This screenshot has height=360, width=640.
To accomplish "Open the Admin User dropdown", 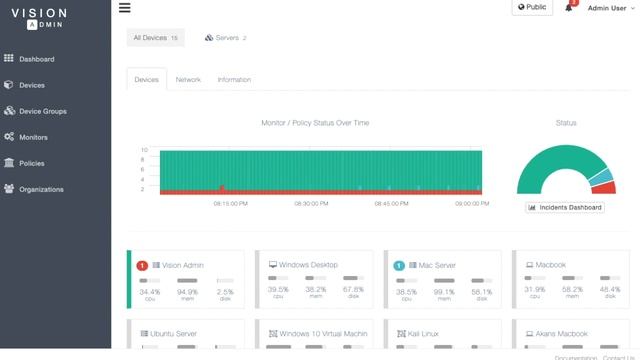I will click(611, 8).
